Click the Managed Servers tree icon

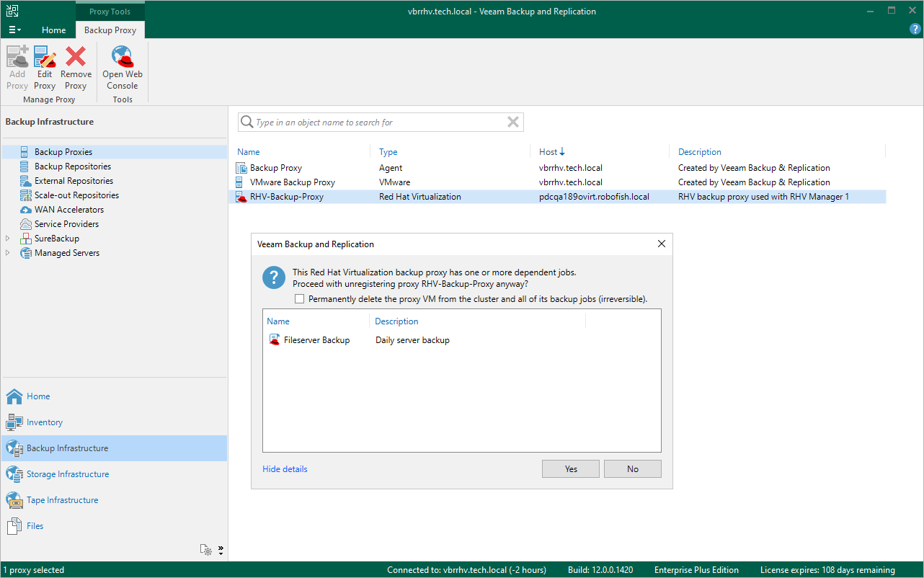point(25,253)
